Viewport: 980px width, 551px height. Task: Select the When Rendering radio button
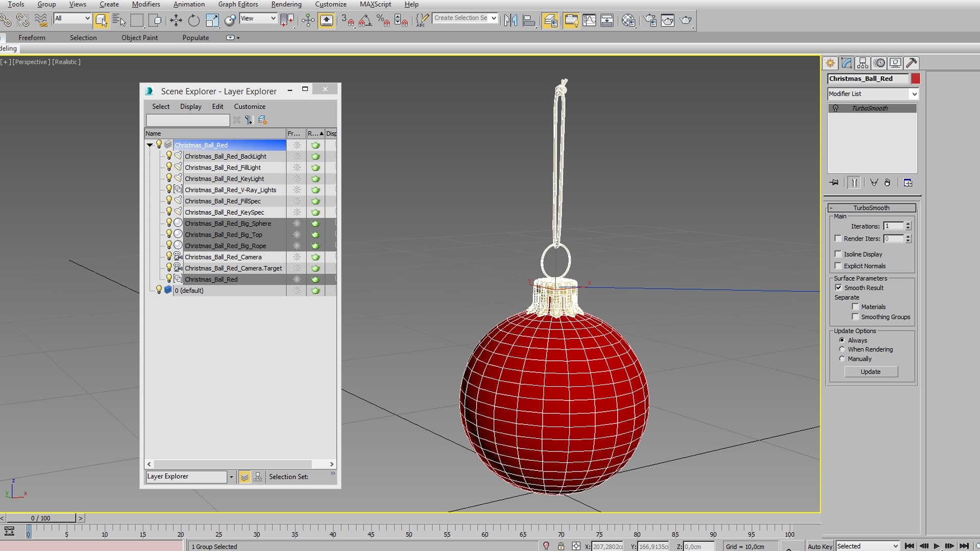(842, 349)
